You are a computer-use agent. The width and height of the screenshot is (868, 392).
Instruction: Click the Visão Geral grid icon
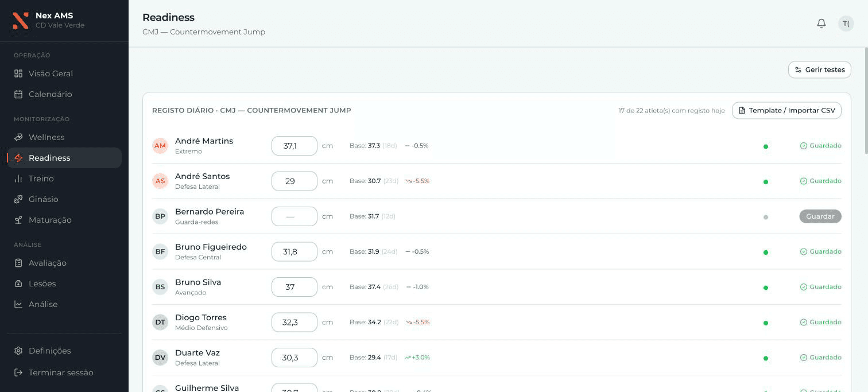point(18,73)
